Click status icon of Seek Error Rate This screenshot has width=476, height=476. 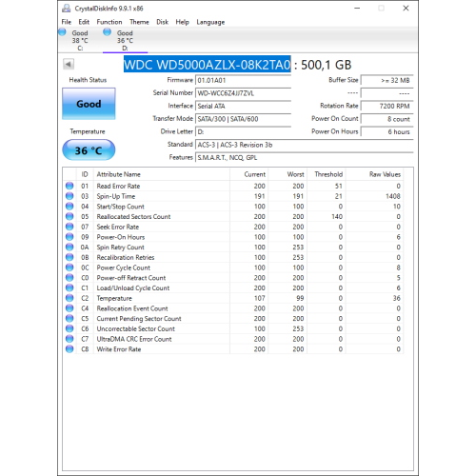(x=69, y=227)
